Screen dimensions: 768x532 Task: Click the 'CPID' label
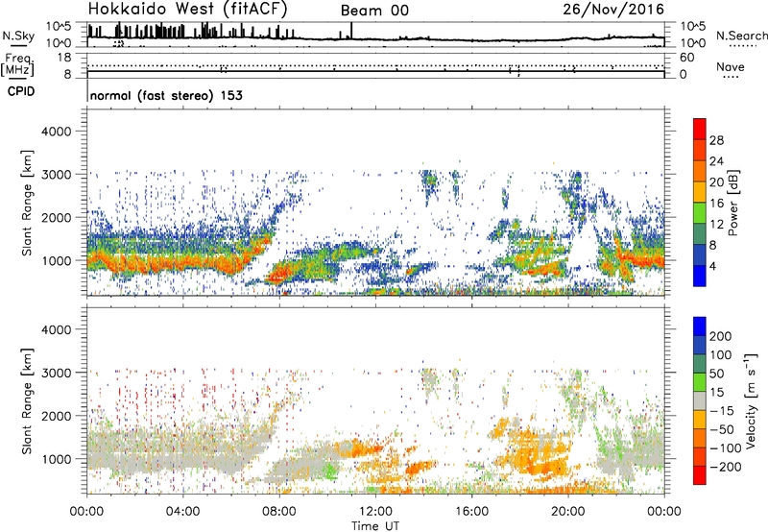(x=21, y=91)
